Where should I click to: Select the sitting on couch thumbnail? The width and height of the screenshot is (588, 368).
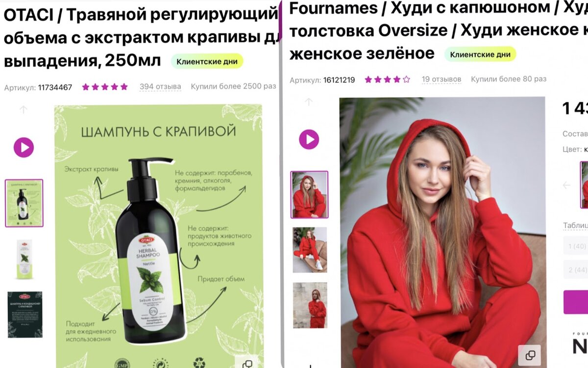click(x=310, y=250)
